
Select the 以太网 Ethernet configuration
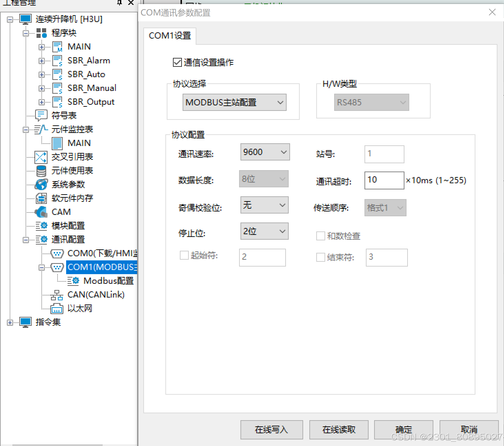click(x=80, y=308)
